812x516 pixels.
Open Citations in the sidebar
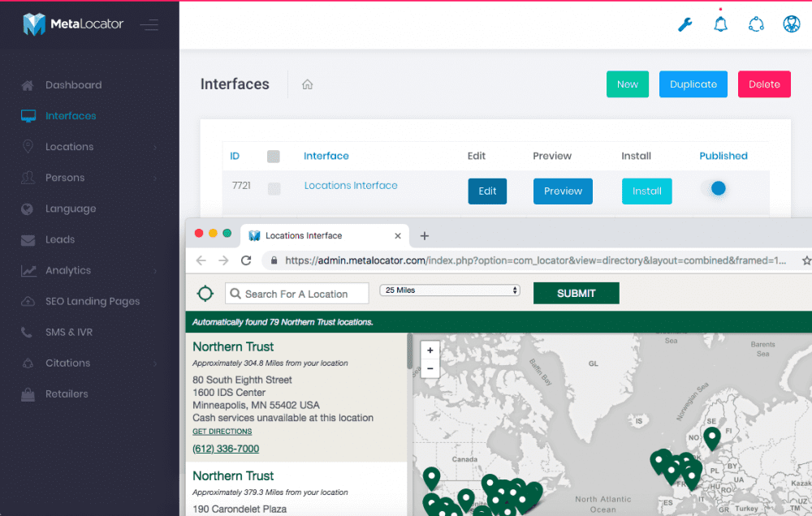[x=68, y=363]
